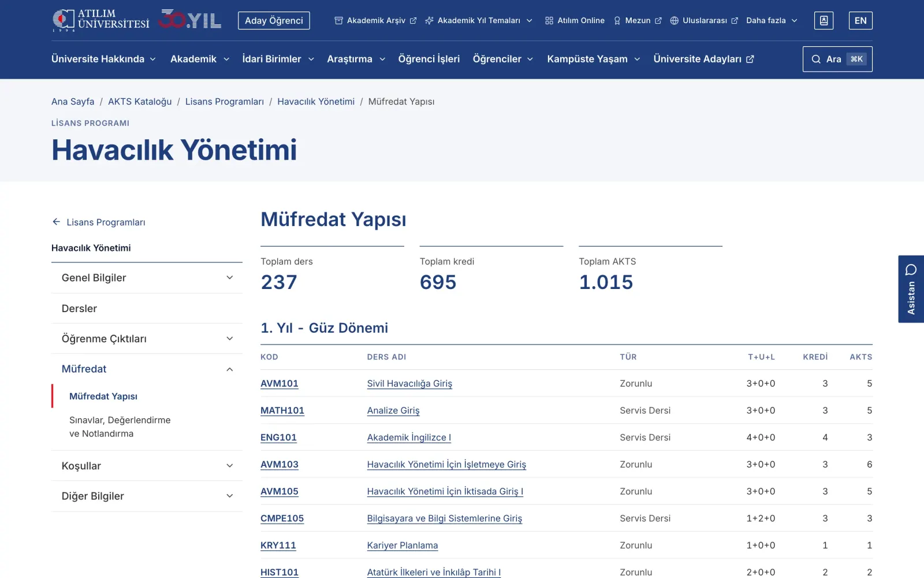Open the AVM101 course code link
The width and height of the screenshot is (924, 578).
[x=280, y=383]
